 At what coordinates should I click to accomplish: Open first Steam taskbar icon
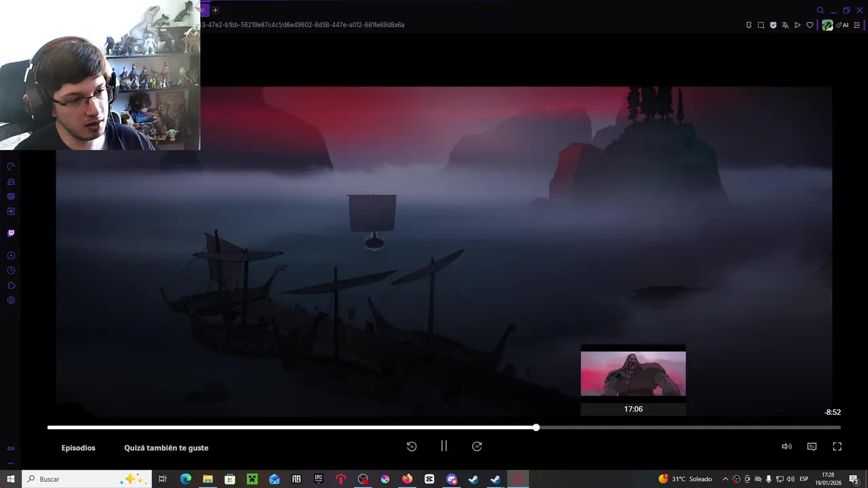(x=473, y=479)
